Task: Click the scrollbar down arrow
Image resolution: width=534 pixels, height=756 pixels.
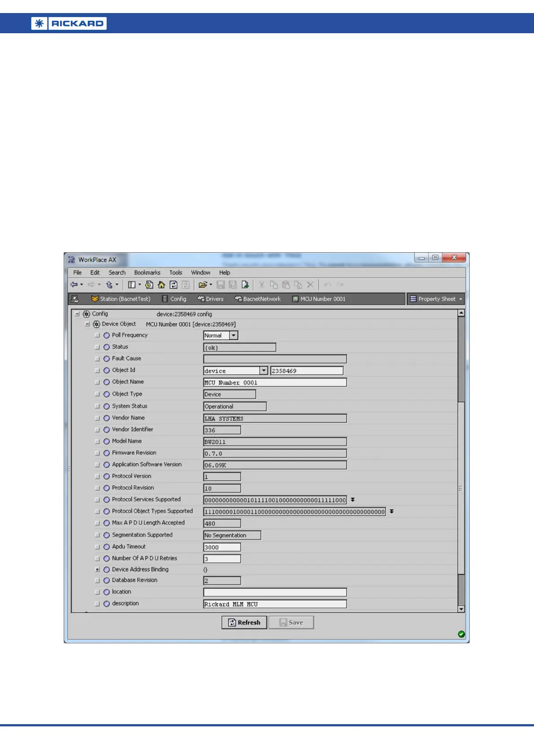Action: tap(461, 609)
